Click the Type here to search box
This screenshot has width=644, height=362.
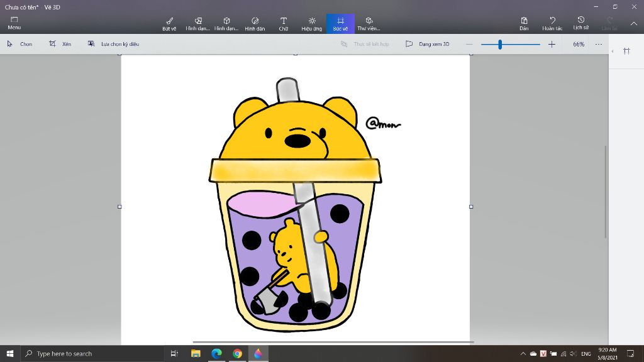[x=92, y=353]
